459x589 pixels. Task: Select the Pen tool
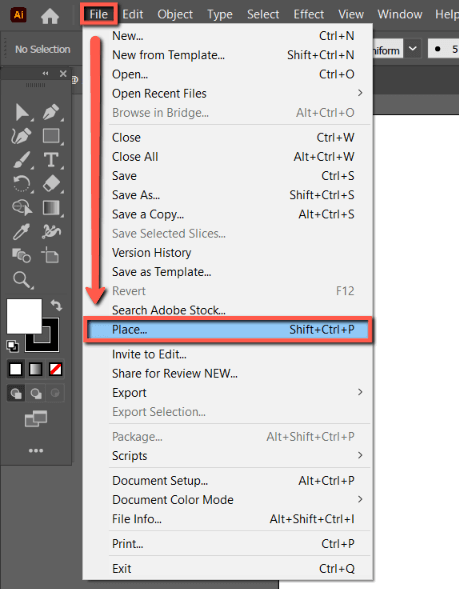(51, 112)
